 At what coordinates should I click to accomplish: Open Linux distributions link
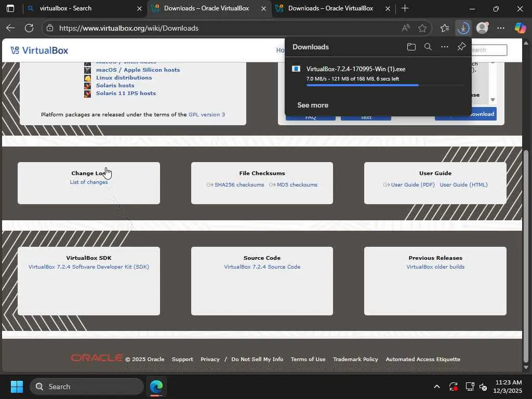(124, 78)
